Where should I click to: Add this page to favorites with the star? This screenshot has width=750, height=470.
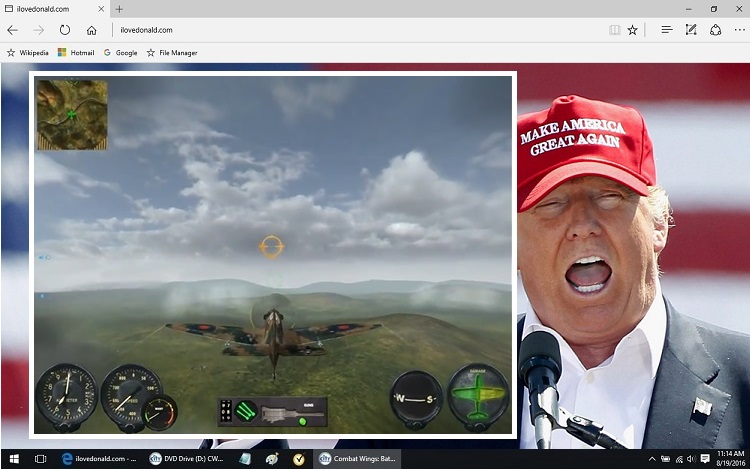click(x=632, y=30)
